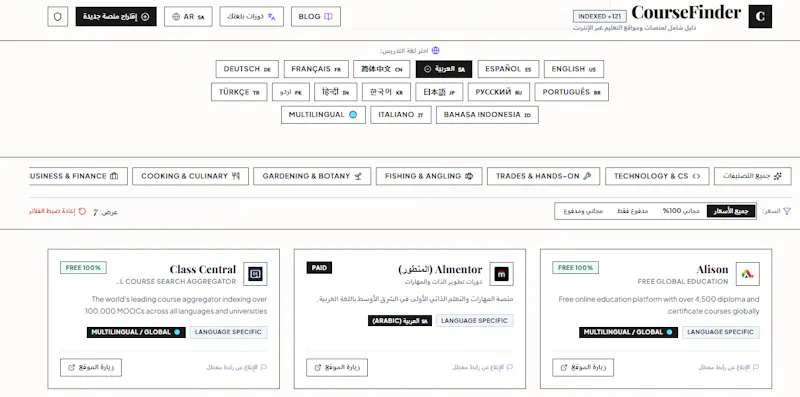Open Fishing & Angling category tab
Screen dimensions: 800x397
(x=429, y=176)
